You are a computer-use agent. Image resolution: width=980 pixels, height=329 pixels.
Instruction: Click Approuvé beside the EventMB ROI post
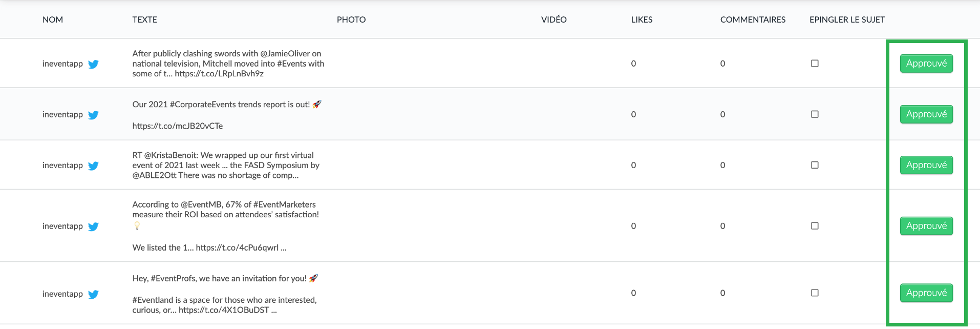tap(926, 226)
